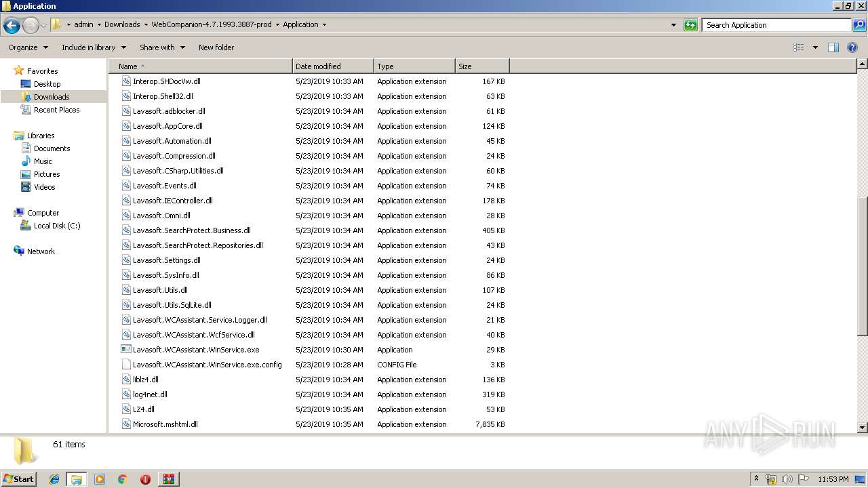The width and height of the screenshot is (868, 488).
Task: Select the file Microsoft.mshtml.dll
Action: point(165,424)
